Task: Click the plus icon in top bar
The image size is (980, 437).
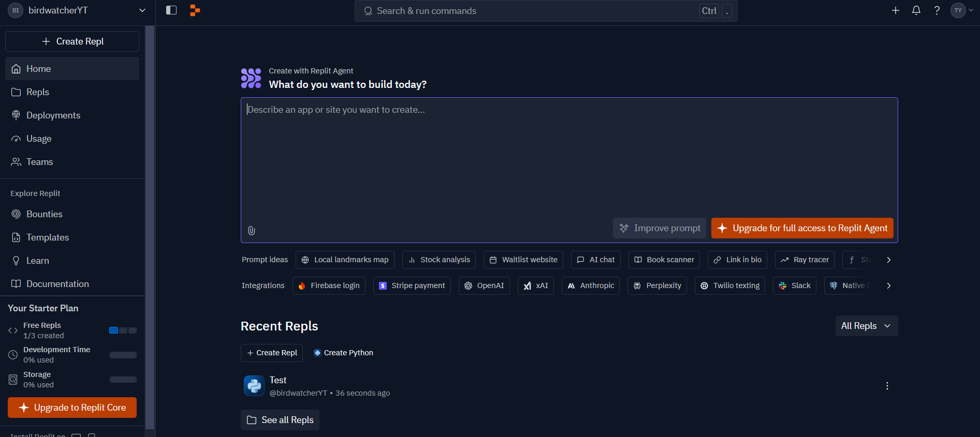Action: pyautogui.click(x=896, y=10)
